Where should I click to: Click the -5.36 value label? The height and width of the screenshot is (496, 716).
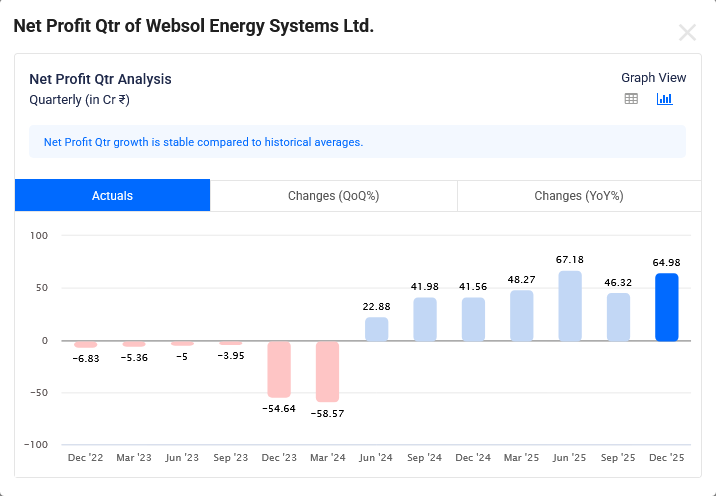coord(134,358)
